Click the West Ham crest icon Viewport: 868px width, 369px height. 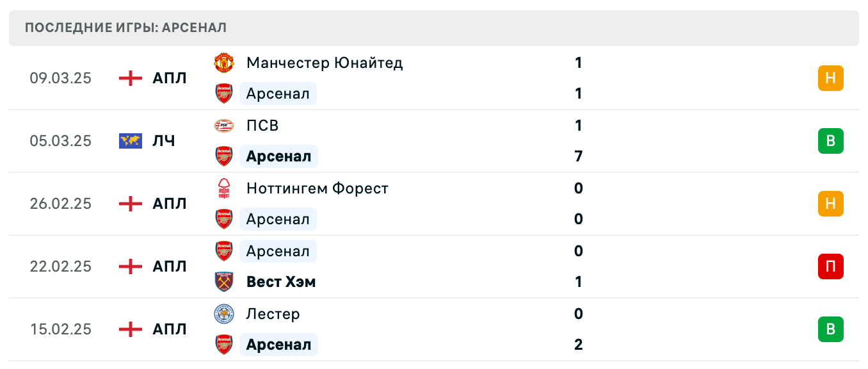pos(223,282)
